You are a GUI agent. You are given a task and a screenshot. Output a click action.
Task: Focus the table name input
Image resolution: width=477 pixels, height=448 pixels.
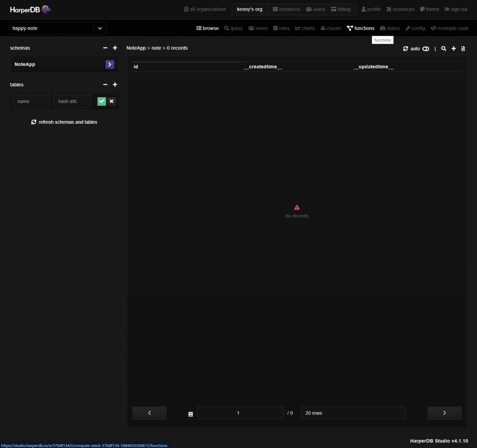click(x=31, y=101)
